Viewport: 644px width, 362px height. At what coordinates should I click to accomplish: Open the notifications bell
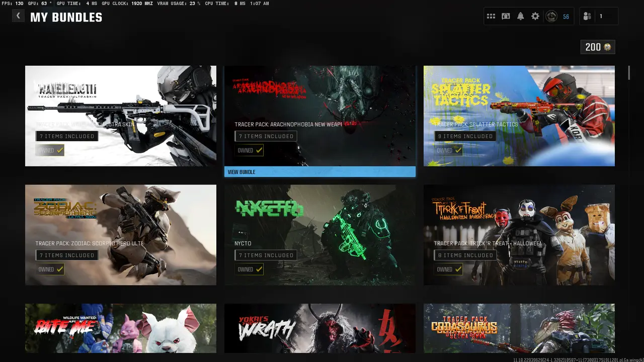point(520,17)
